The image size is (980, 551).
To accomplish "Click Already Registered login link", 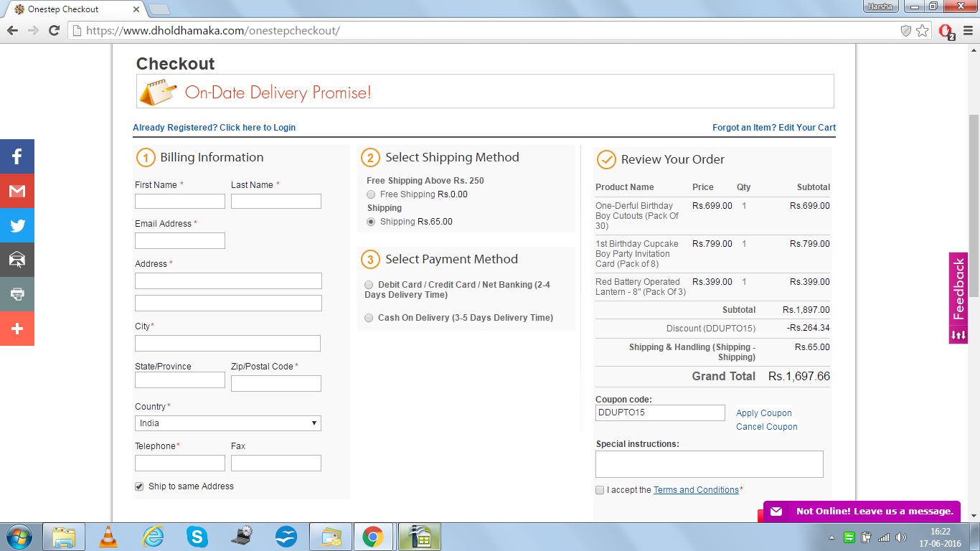I will [214, 128].
